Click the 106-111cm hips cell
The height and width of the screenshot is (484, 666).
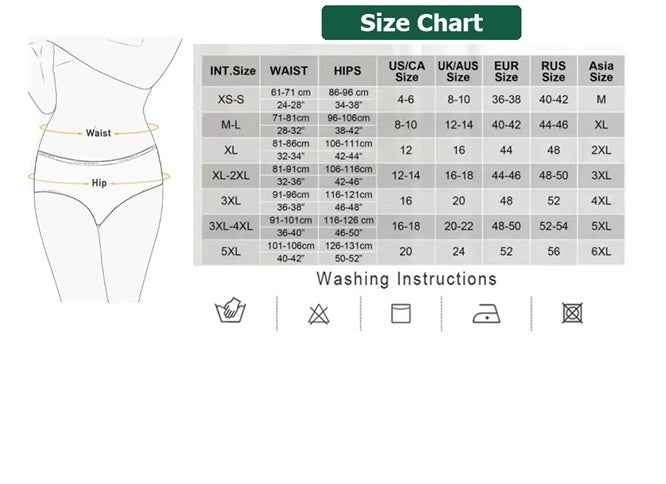point(348,144)
